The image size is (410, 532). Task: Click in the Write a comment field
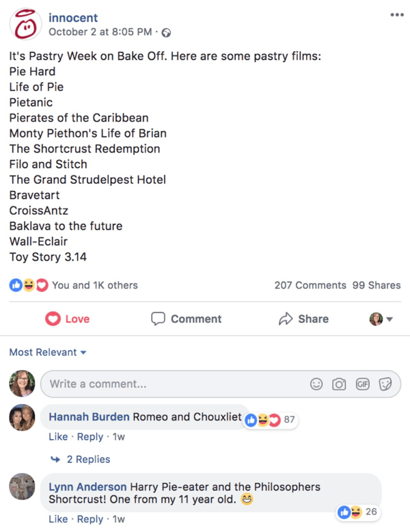point(171,384)
